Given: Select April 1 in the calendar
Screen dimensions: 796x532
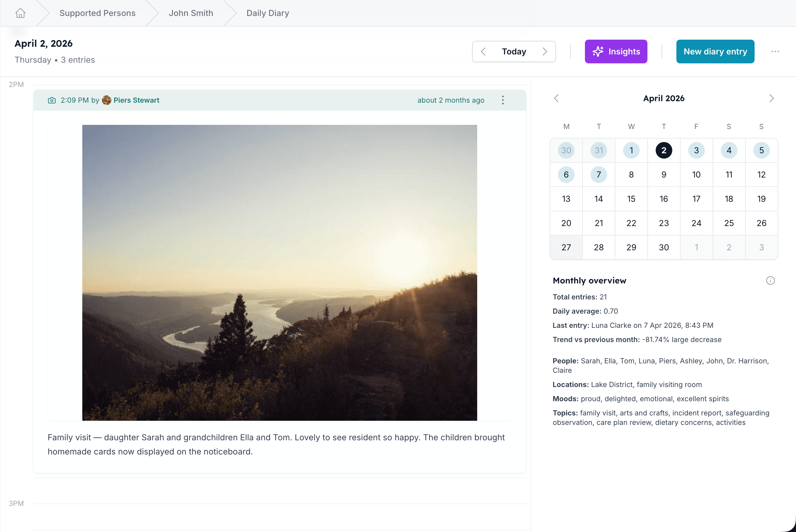Looking at the screenshot, I should pos(631,150).
